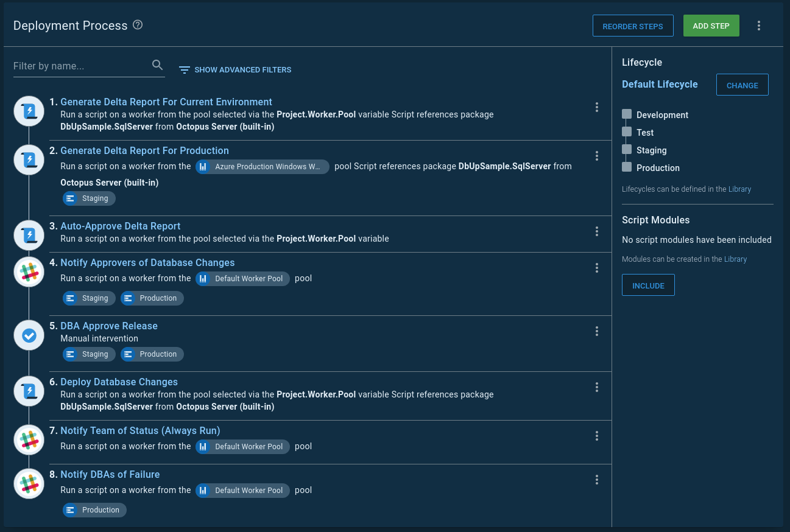Image resolution: width=790 pixels, height=532 pixels.
Task: Open the overflow menu for Generate Delta Report For Current Environment
Action: point(597,107)
